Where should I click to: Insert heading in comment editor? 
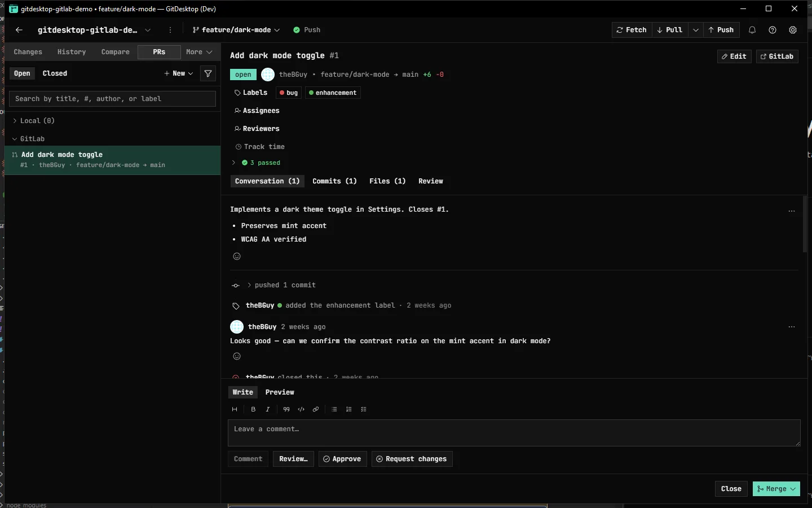pyautogui.click(x=235, y=409)
